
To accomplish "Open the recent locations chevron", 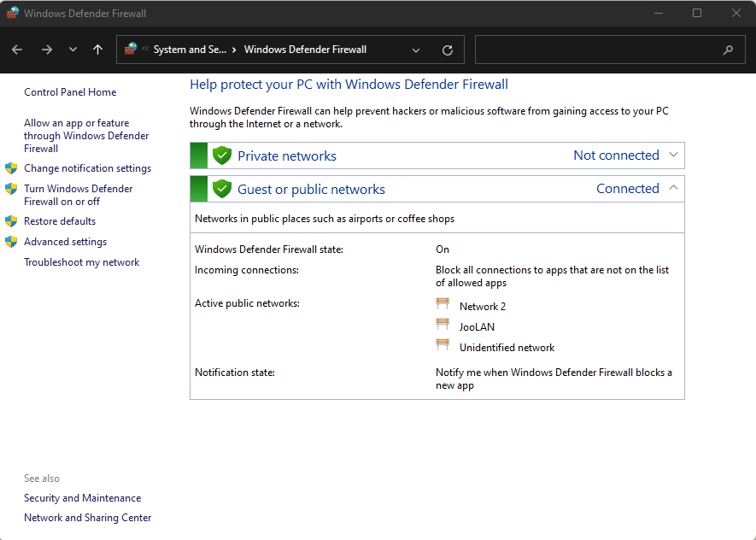I will coord(73,50).
